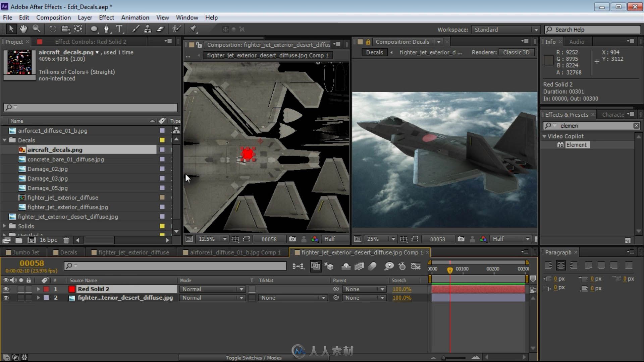The image size is (644, 362).
Task: Expand the Decals folder in project panel
Action: [x=6, y=140]
